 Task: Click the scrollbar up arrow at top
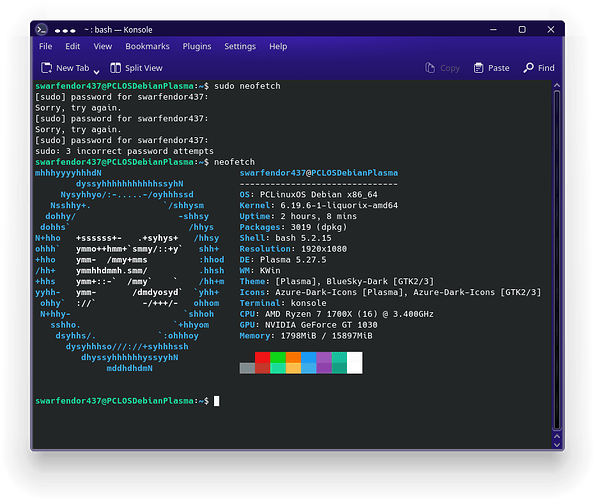click(556, 86)
